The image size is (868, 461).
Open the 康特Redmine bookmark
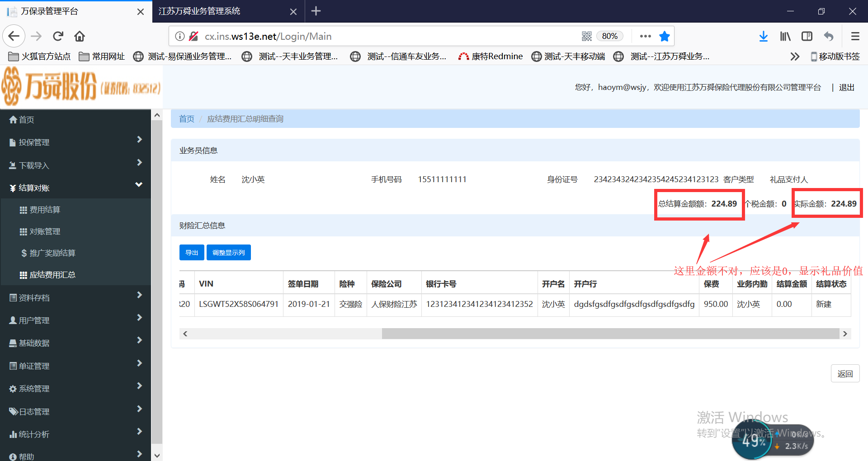491,56
